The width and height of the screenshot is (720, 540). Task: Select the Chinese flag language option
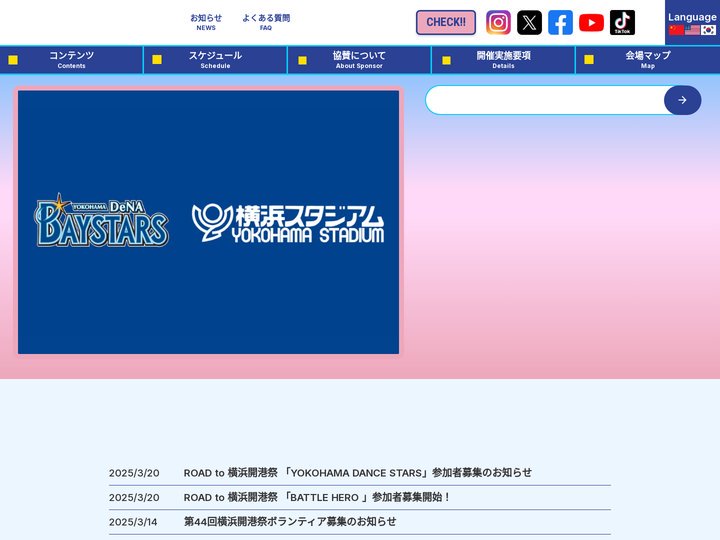pyautogui.click(x=676, y=30)
